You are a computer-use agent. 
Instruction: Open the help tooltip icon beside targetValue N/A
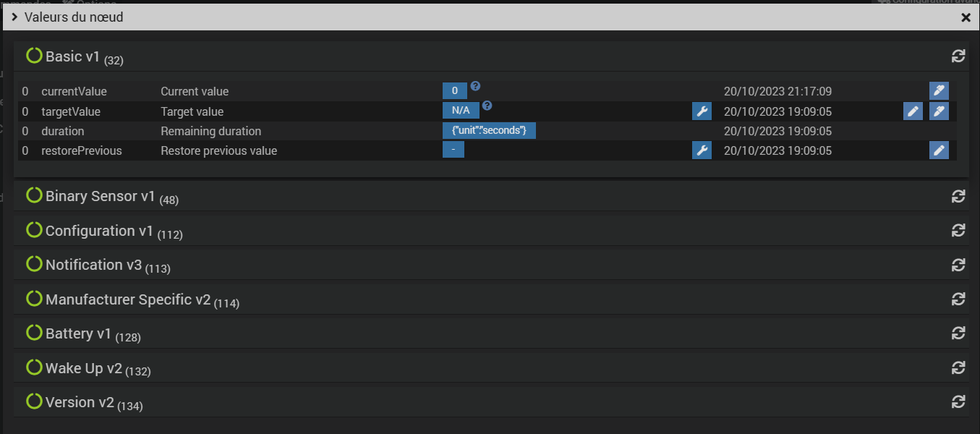tap(487, 106)
